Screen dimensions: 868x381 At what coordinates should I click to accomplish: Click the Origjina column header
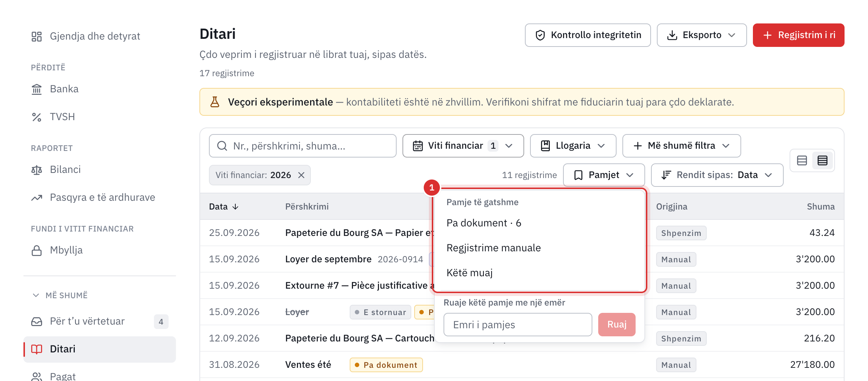[672, 207]
